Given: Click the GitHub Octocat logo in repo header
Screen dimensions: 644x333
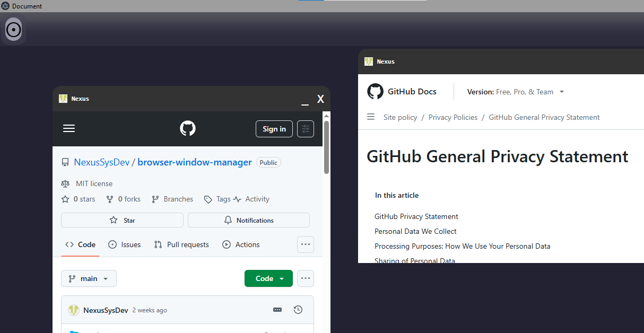Looking at the screenshot, I should pos(188,128).
